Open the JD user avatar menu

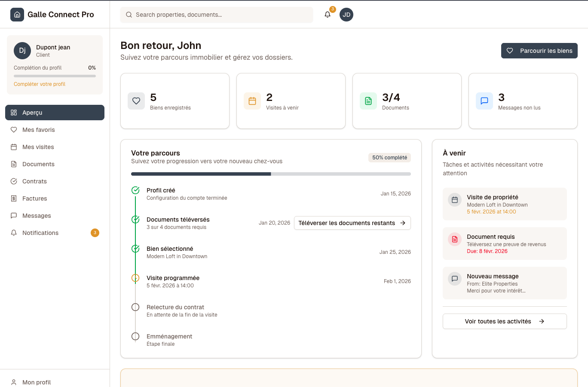click(346, 15)
